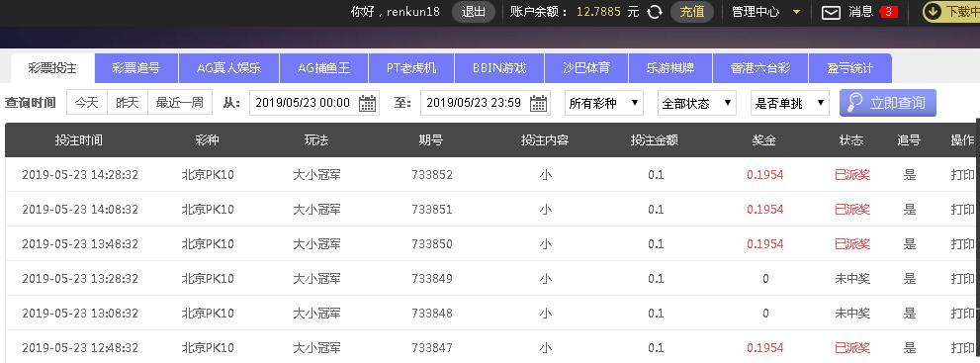Click the account balance 12.7885
Screen dimensions: 980x363
coord(598,12)
